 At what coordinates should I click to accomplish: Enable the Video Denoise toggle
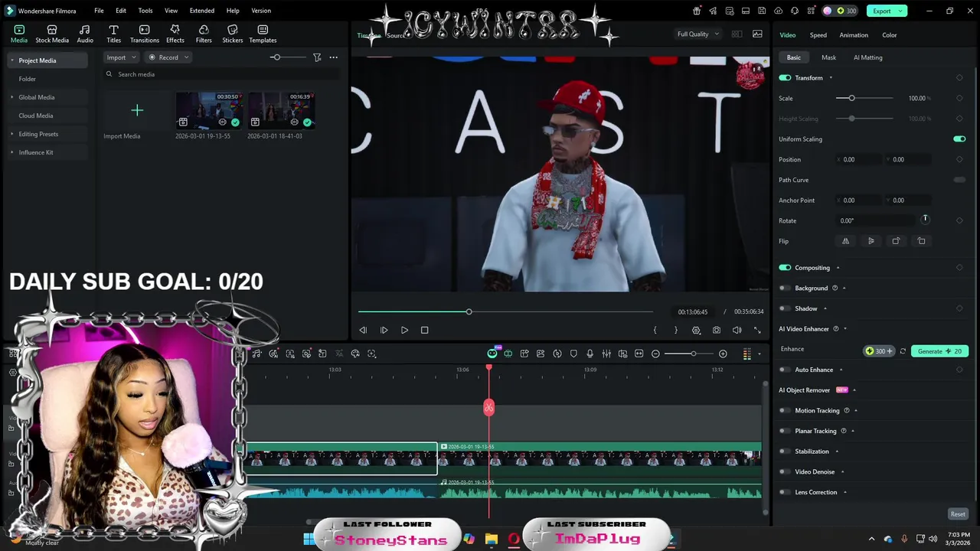tap(785, 472)
